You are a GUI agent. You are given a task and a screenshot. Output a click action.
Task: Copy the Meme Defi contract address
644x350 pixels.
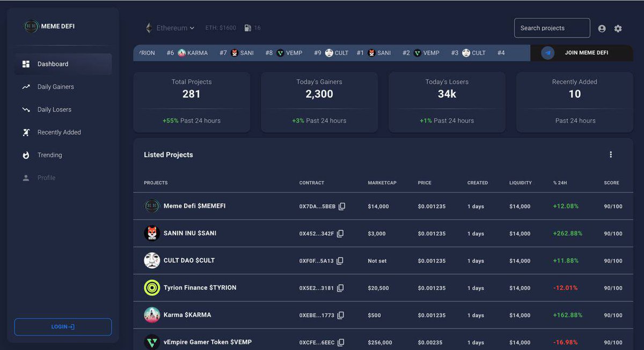(342, 206)
